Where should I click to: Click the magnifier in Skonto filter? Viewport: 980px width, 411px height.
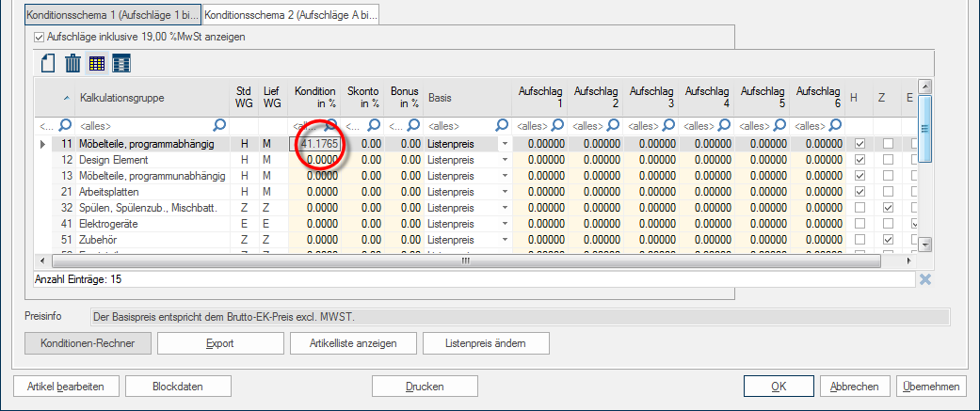coord(373,124)
